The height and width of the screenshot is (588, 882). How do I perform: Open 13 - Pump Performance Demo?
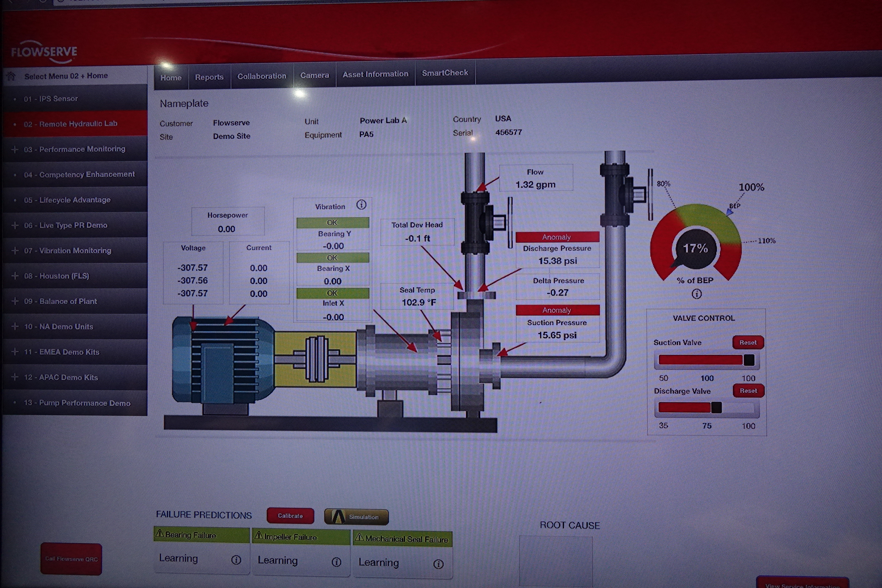click(75, 403)
